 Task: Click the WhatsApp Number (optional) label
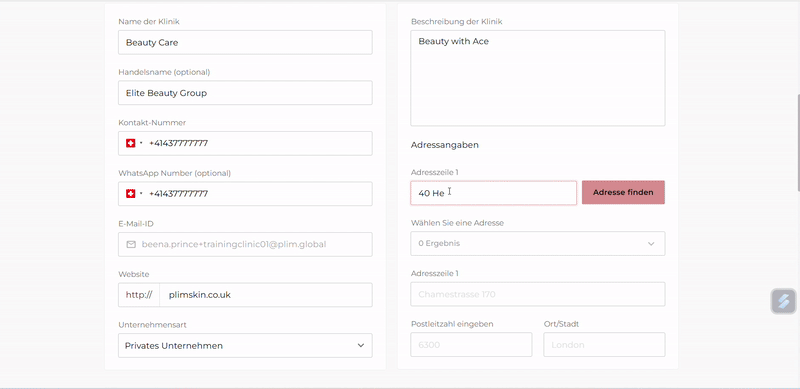coord(174,174)
